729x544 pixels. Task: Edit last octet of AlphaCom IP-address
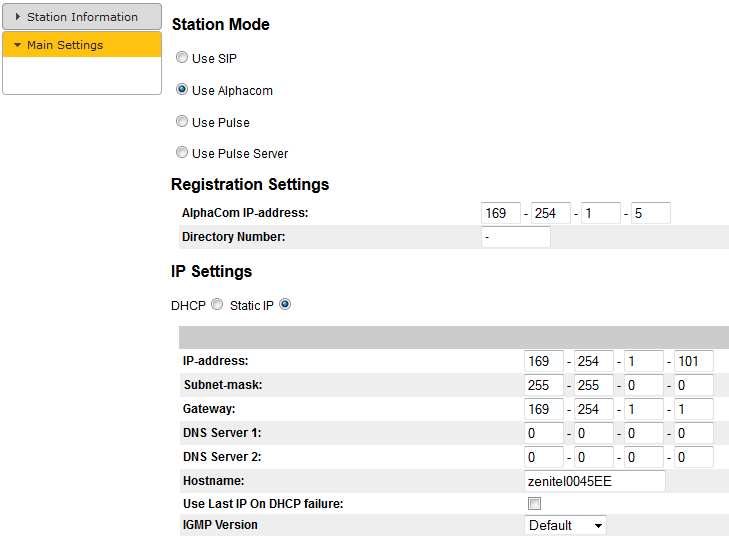click(x=651, y=213)
